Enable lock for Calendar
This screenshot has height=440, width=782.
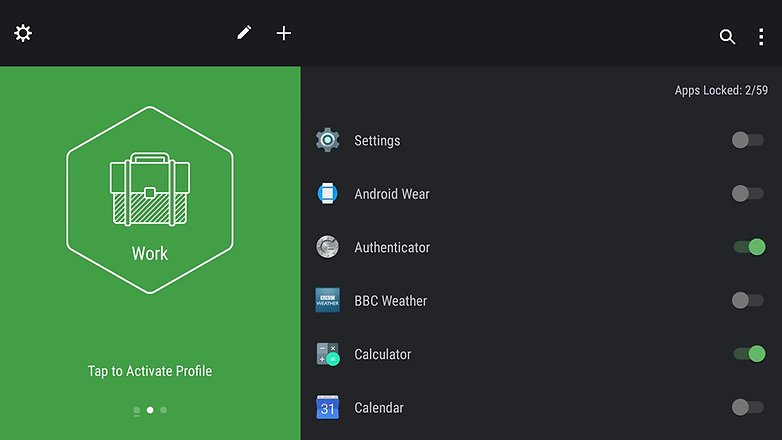click(747, 407)
